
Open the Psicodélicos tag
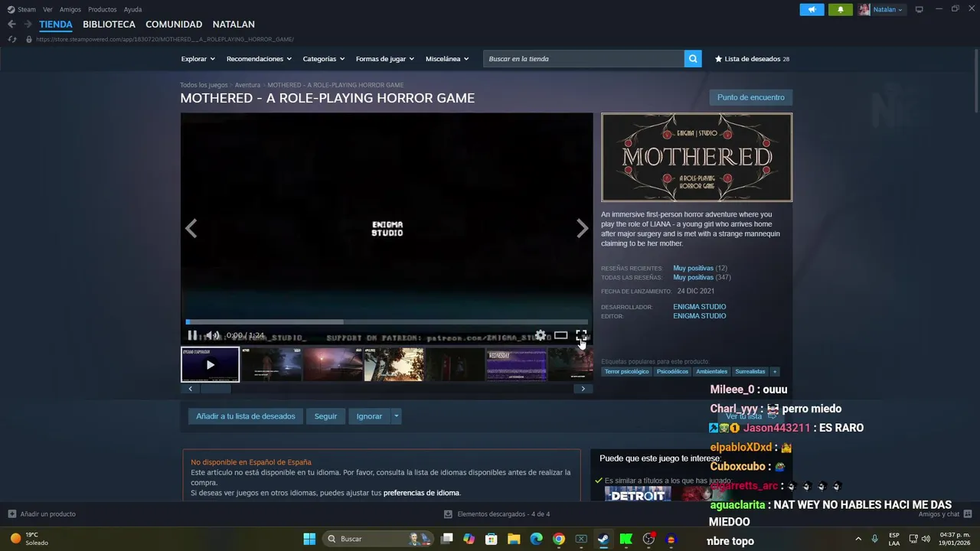tap(672, 372)
